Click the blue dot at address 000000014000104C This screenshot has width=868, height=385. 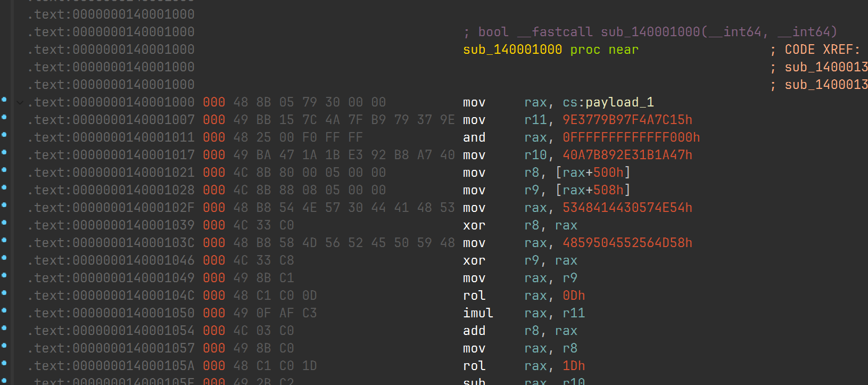coord(4,293)
